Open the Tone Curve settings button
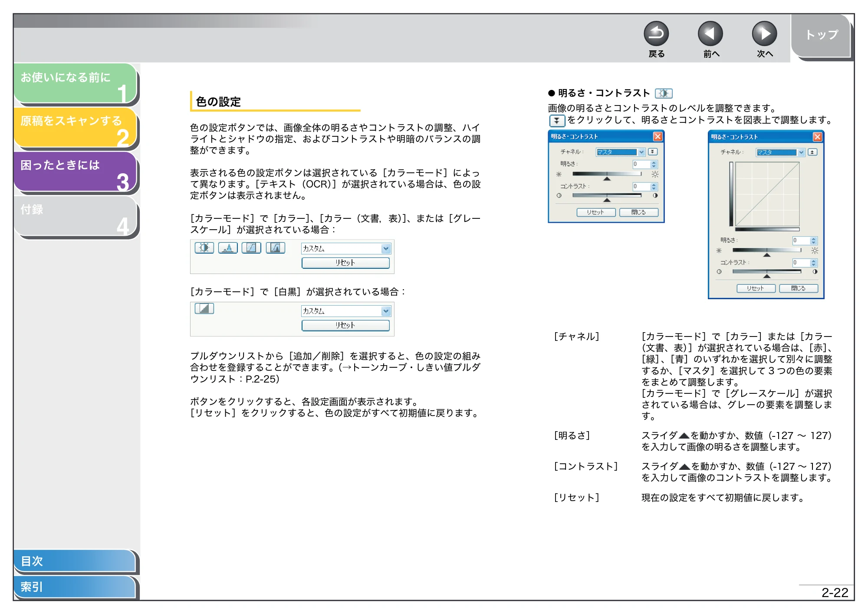Screen dimensions: 868x614 click(x=251, y=248)
